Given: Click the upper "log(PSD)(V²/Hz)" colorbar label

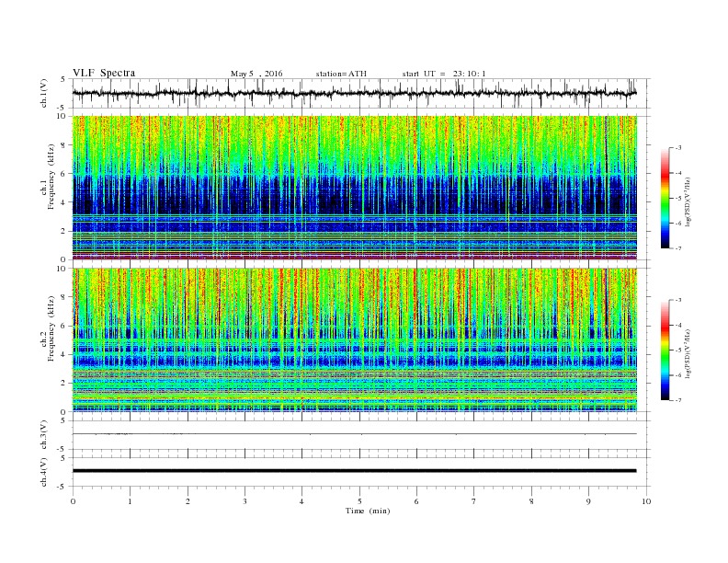Looking at the screenshot, I should [688, 201].
